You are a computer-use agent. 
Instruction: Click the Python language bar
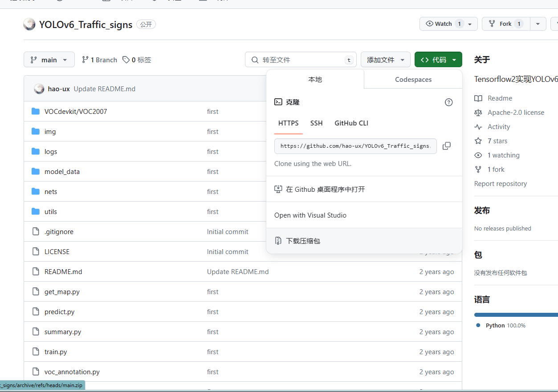tap(516, 315)
